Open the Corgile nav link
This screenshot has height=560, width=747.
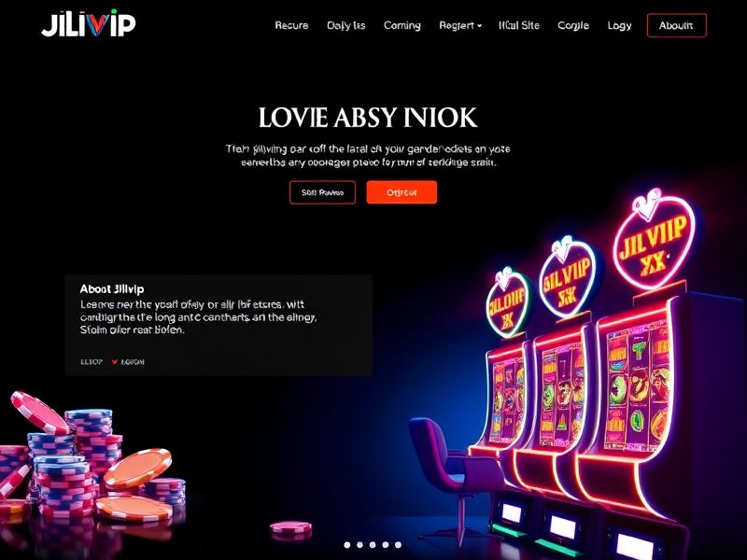click(x=573, y=26)
